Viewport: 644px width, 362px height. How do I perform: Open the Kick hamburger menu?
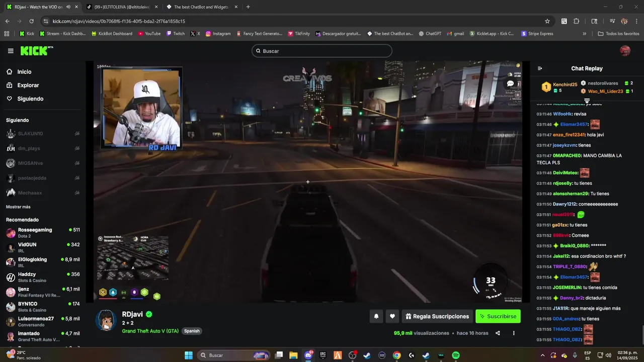[x=11, y=51]
